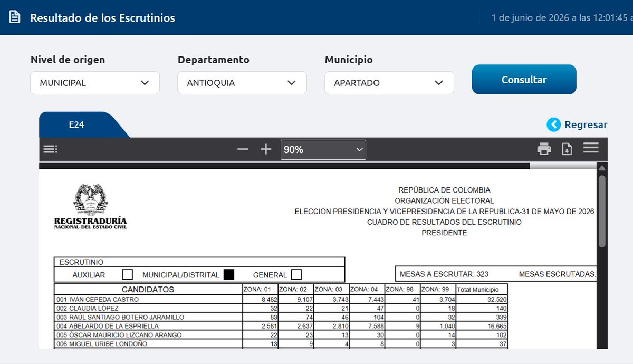
Task: Open the 90% zoom level dropdown
Action: (x=323, y=150)
